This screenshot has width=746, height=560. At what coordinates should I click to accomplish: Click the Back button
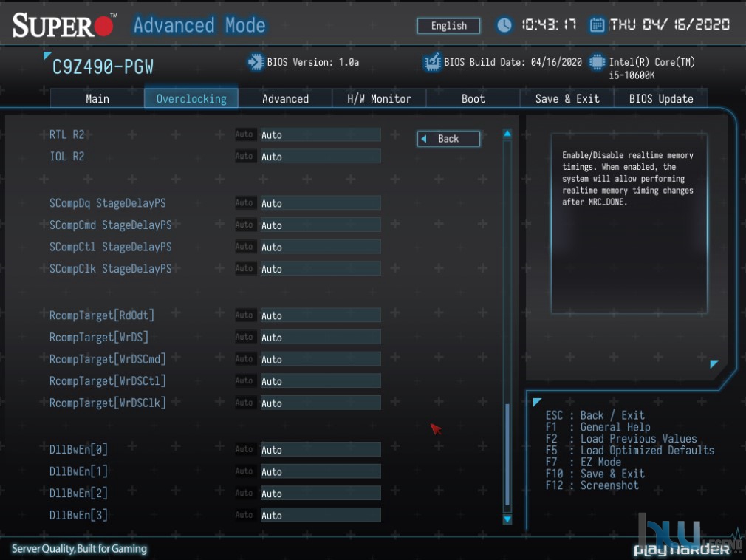click(448, 139)
